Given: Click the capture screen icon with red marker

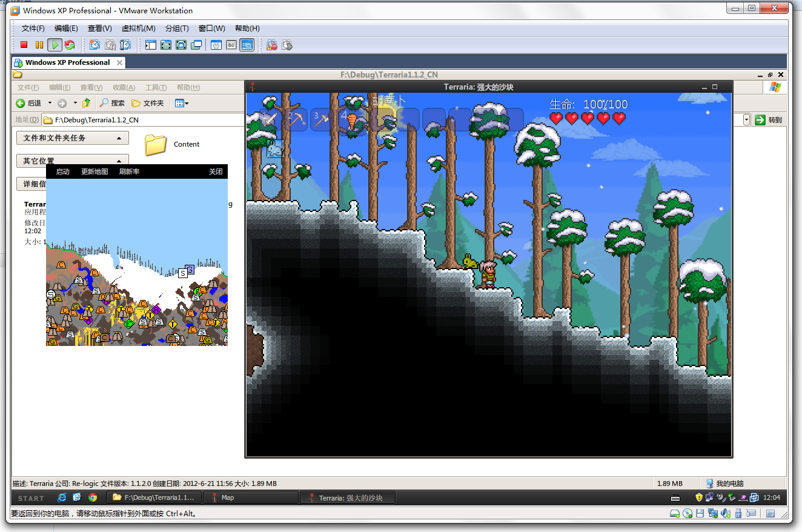Looking at the screenshot, I should (x=272, y=45).
